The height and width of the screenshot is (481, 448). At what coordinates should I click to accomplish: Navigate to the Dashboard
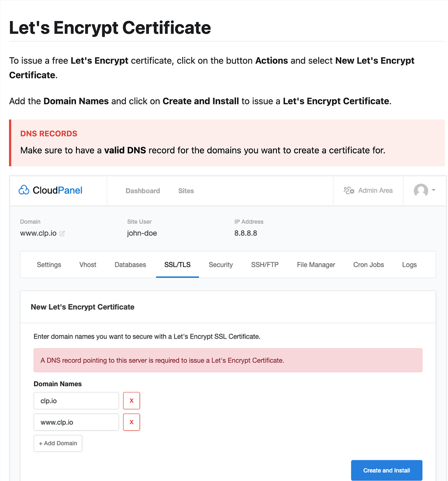[x=143, y=190]
